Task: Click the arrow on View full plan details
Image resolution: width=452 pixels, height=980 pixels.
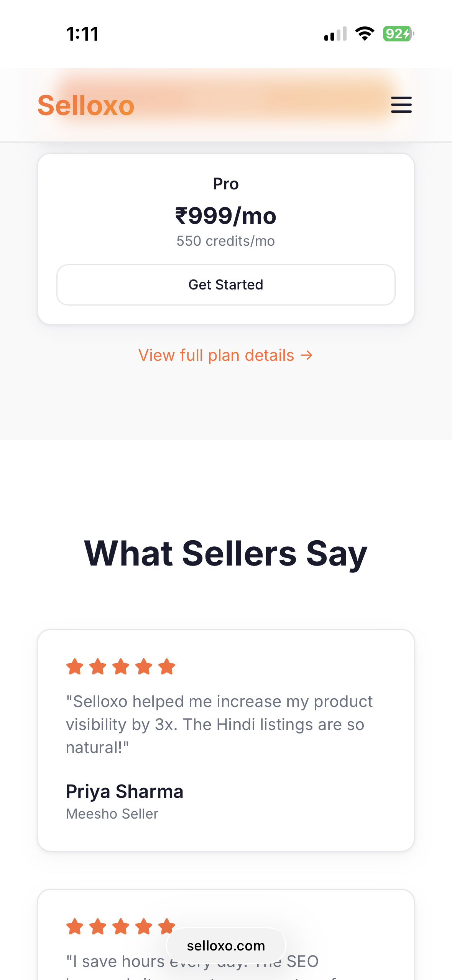Action: (306, 355)
